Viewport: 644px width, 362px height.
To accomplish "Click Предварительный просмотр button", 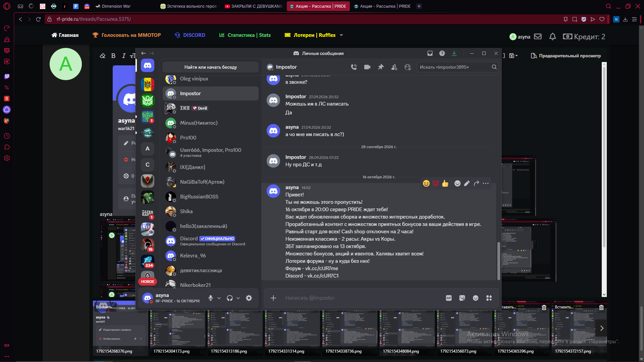I will pyautogui.click(x=566, y=56).
